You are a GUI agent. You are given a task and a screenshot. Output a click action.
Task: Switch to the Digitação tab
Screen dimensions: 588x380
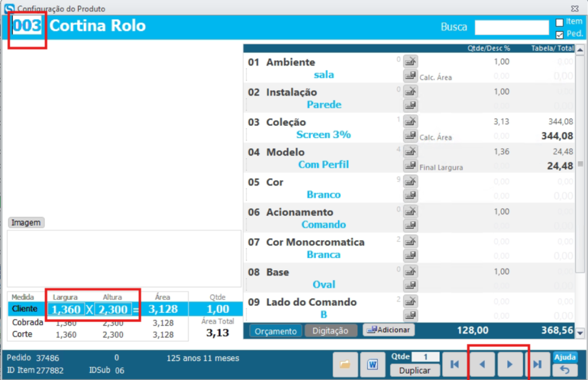(331, 331)
